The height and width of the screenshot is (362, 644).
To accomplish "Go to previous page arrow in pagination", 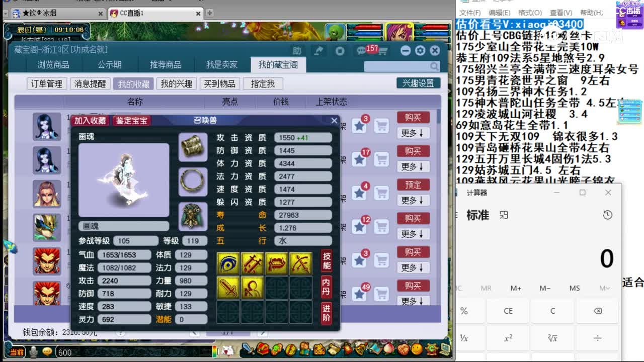I will coord(194,332).
